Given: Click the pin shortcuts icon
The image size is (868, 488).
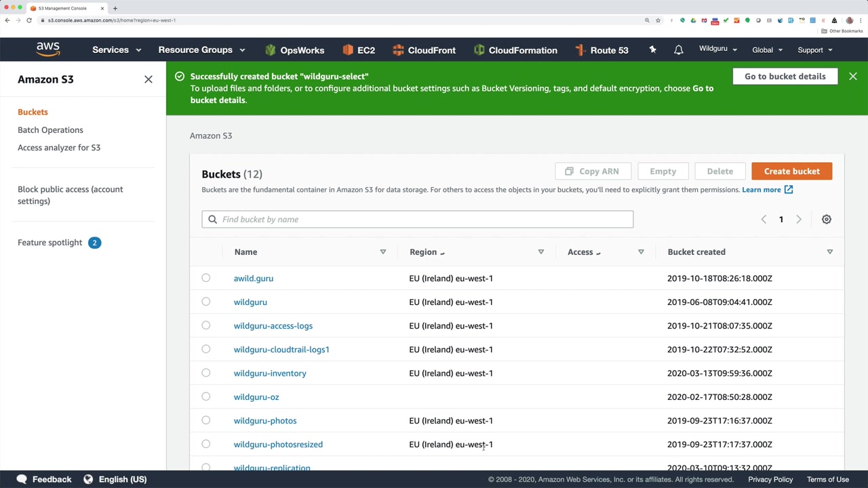Looking at the screenshot, I should click(652, 49).
